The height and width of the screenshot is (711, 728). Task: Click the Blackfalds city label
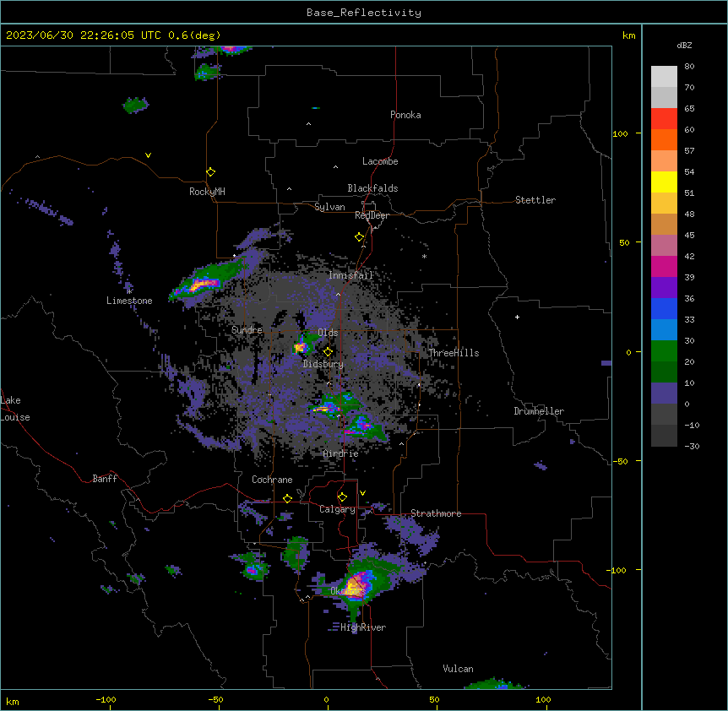click(372, 188)
